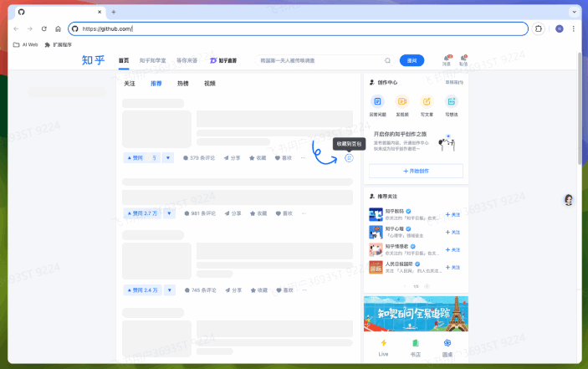This screenshot has height=369, width=588.
Task: Open the Chrome three-dot menu
Action: (x=574, y=29)
